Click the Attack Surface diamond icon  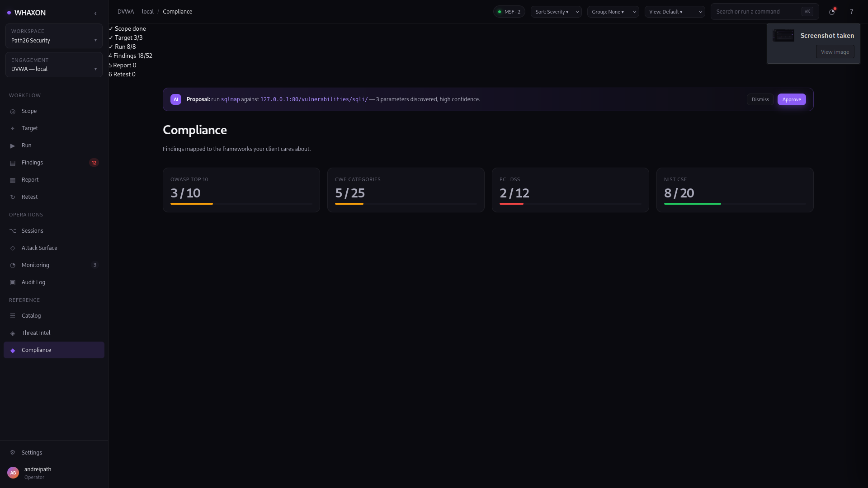(x=13, y=248)
